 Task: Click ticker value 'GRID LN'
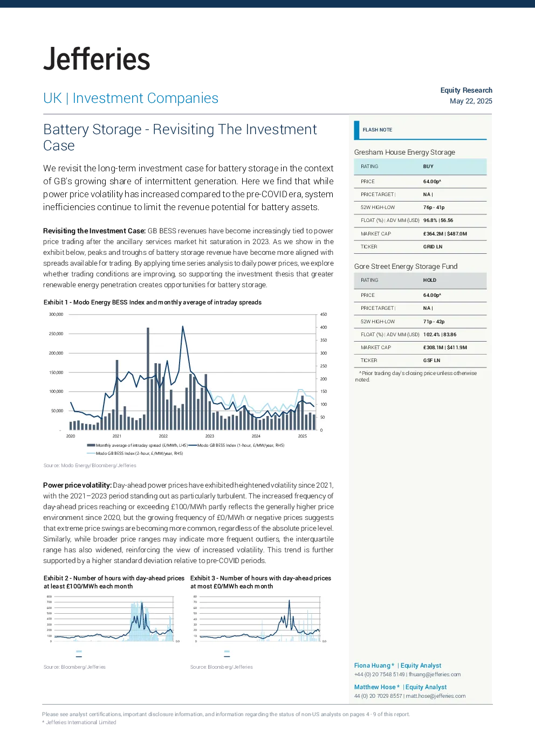(433, 247)
